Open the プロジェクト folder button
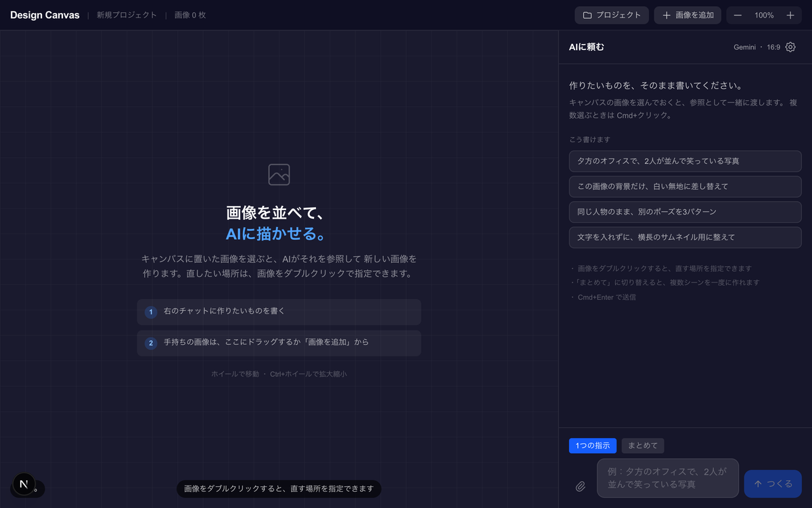This screenshot has width=812, height=508. pyautogui.click(x=612, y=15)
